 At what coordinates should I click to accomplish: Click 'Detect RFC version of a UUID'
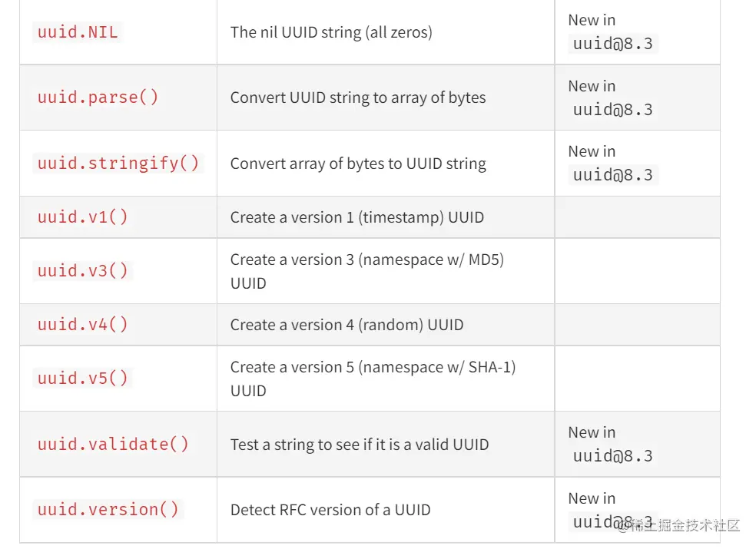pos(330,510)
